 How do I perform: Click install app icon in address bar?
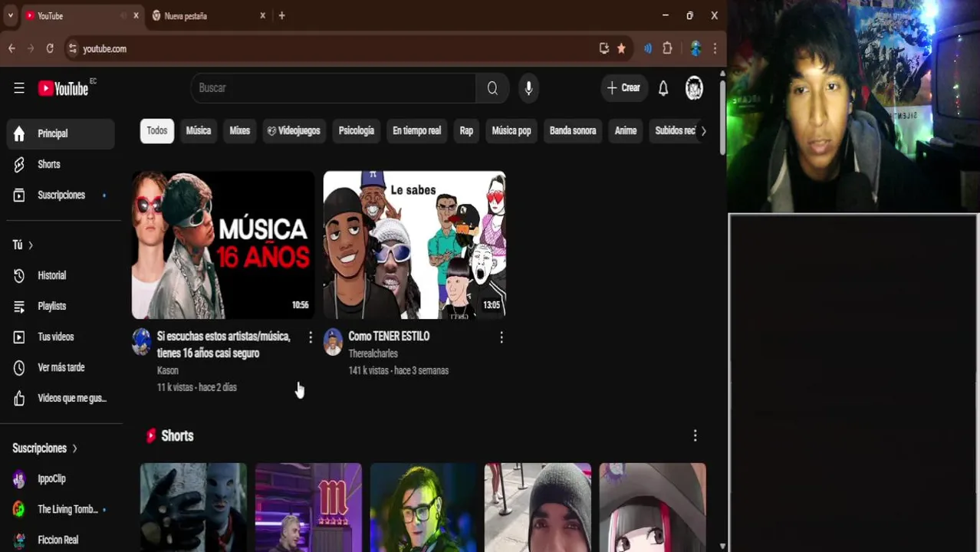(x=604, y=48)
